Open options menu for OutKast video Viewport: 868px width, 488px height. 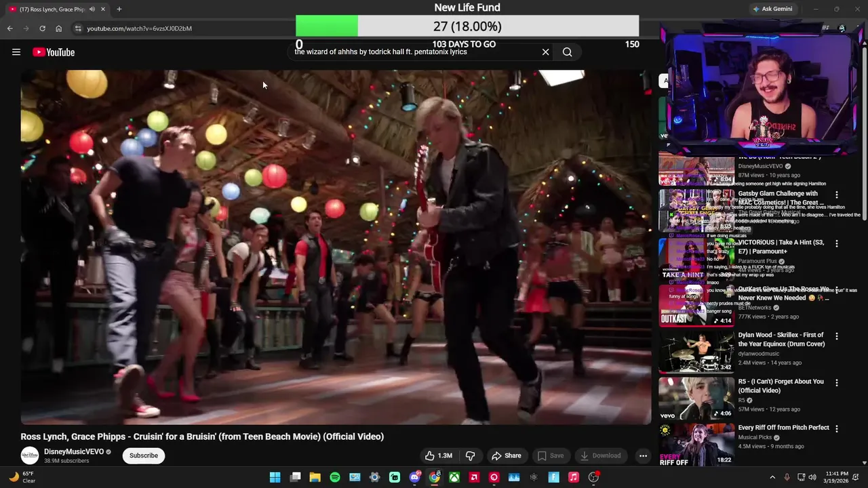tap(837, 290)
